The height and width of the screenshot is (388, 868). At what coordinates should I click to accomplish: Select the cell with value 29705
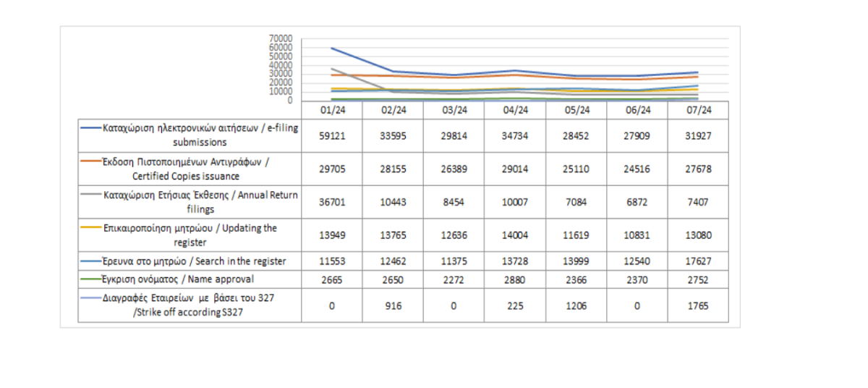(332, 169)
